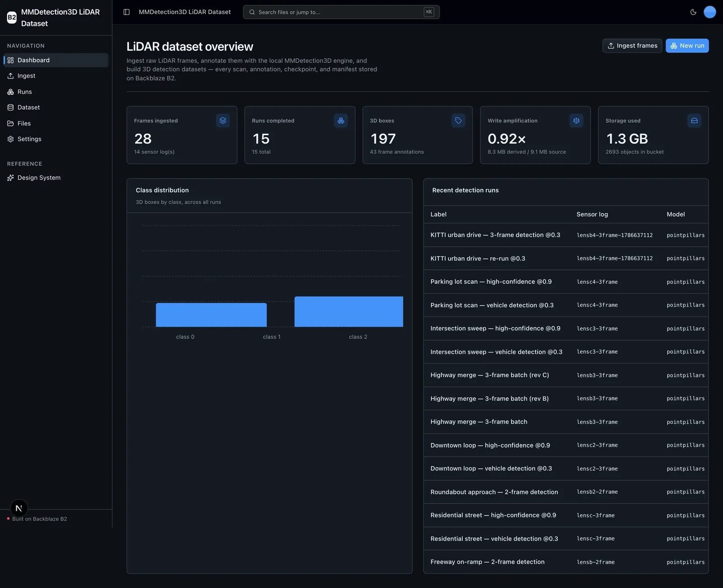Click the Write amplification scale icon

coord(576,121)
